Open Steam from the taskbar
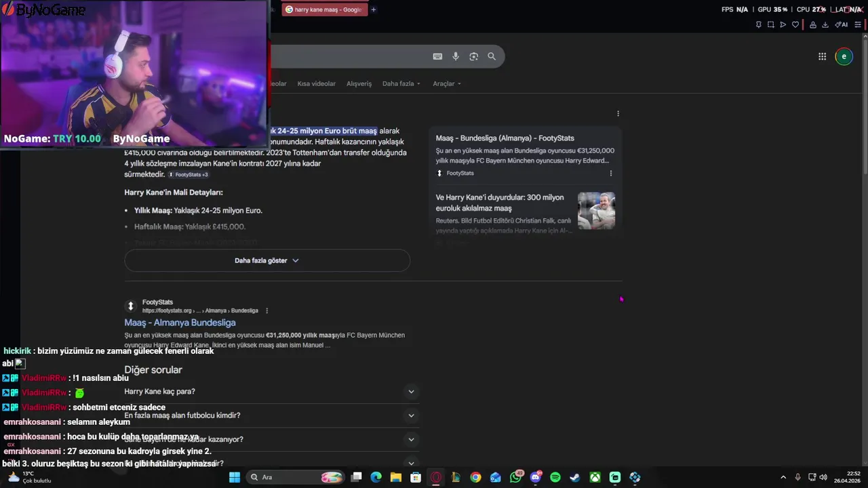Image resolution: width=868 pixels, height=488 pixels. pyautogui.click(x=575, y=477)
